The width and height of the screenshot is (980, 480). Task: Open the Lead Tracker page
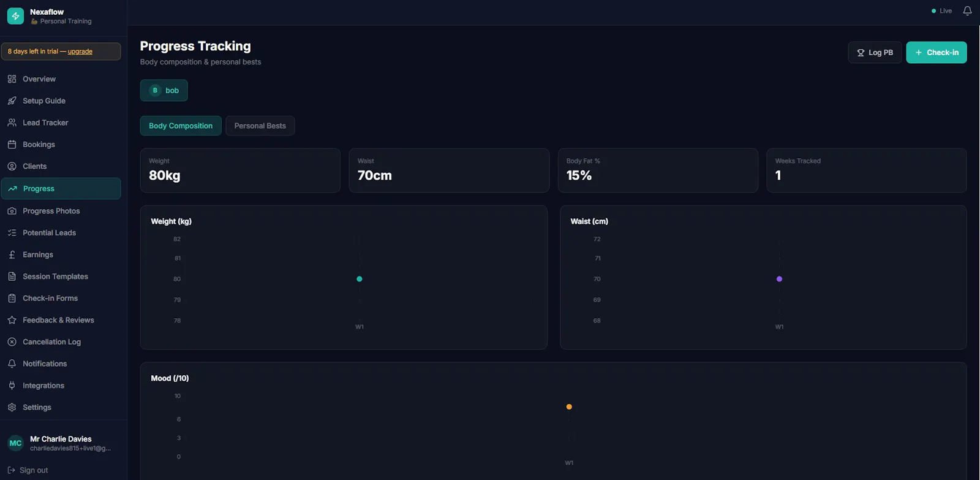pyautogui.click(x=61, y=123)
